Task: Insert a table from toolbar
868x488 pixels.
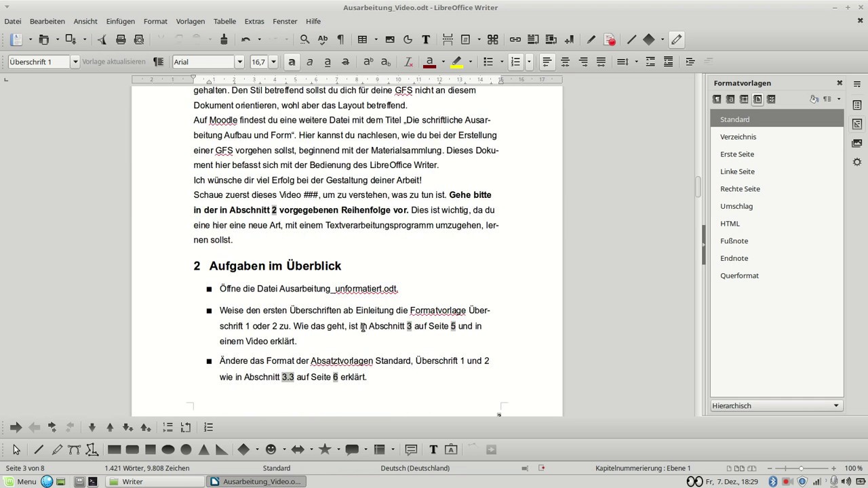Action: 362,40
